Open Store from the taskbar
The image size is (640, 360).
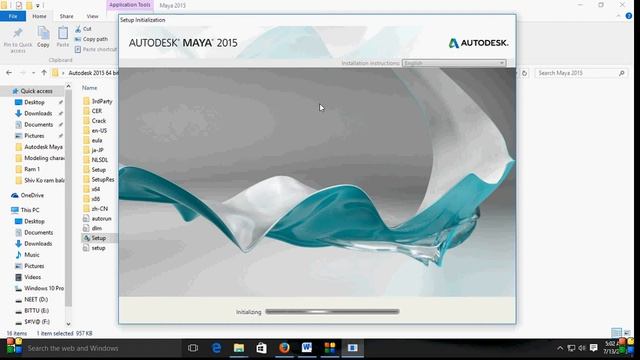pyautogui.click(x=262, y=348)
